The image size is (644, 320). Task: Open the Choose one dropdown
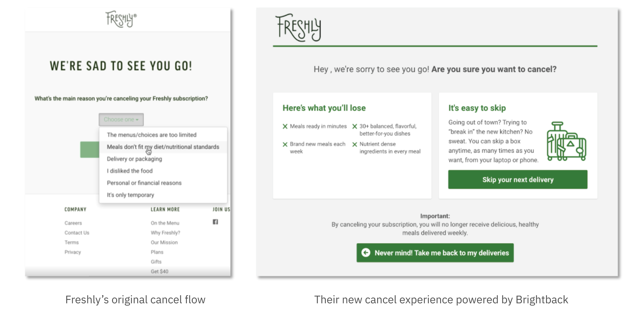tap(121, 120)
